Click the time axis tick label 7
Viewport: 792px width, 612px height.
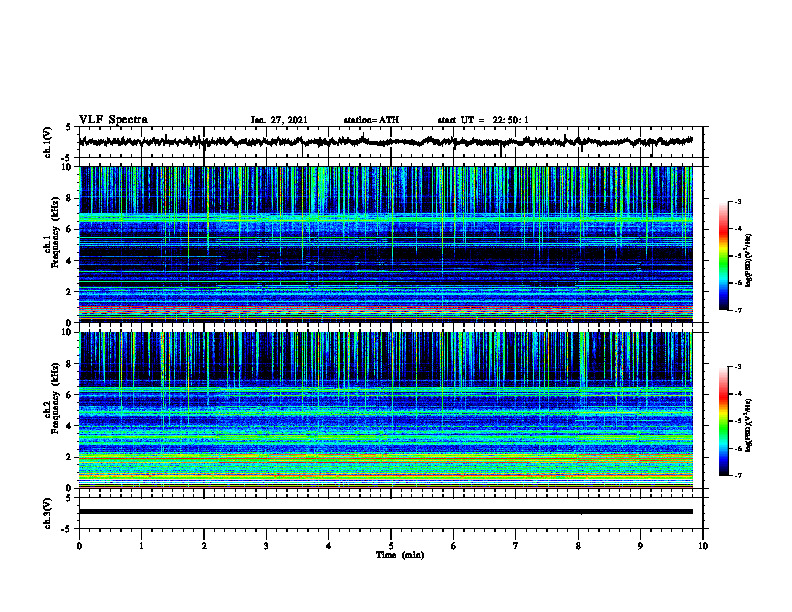pyautogui.click(x=516, y=546)
